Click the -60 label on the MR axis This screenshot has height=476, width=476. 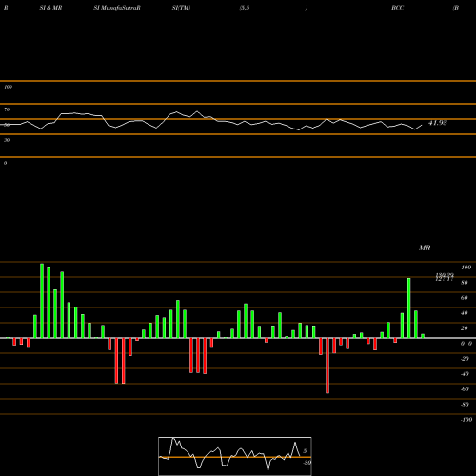click(465, 389)
